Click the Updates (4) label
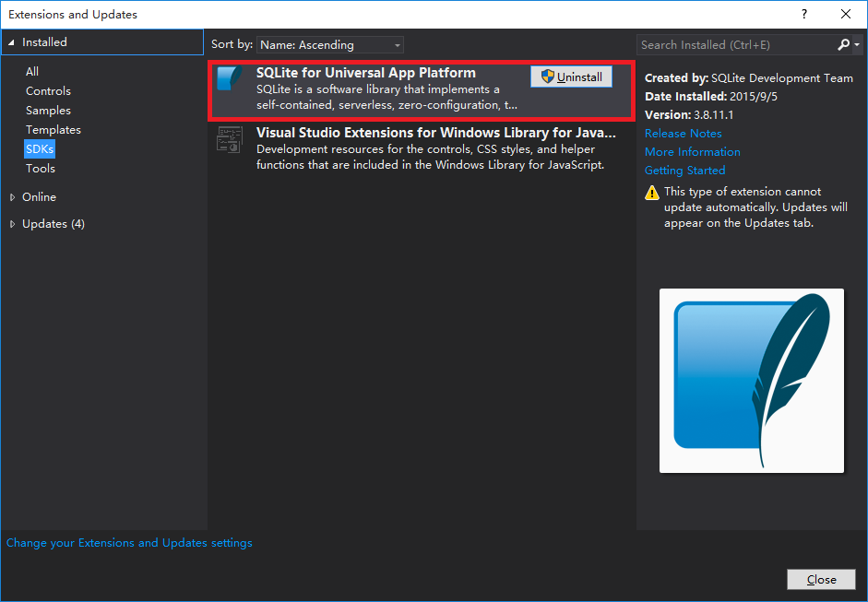868x602 pixels. (x=54, y=224)
